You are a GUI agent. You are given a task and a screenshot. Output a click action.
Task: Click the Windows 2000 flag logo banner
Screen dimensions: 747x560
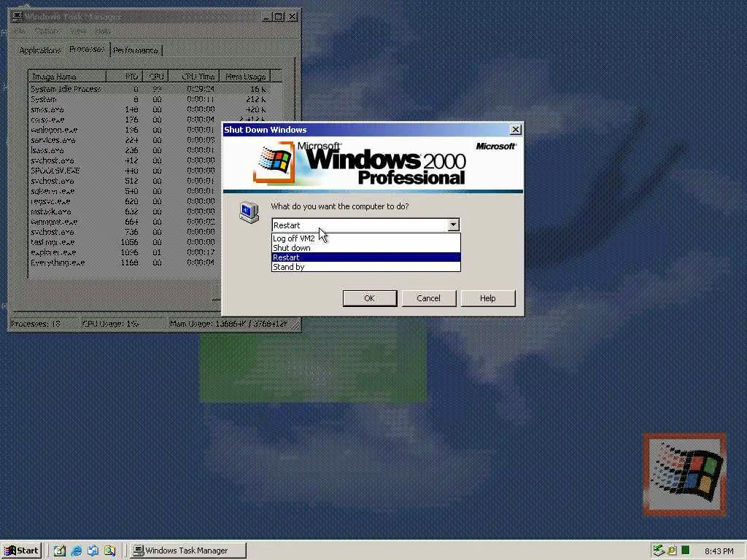[x=373, y=163]
